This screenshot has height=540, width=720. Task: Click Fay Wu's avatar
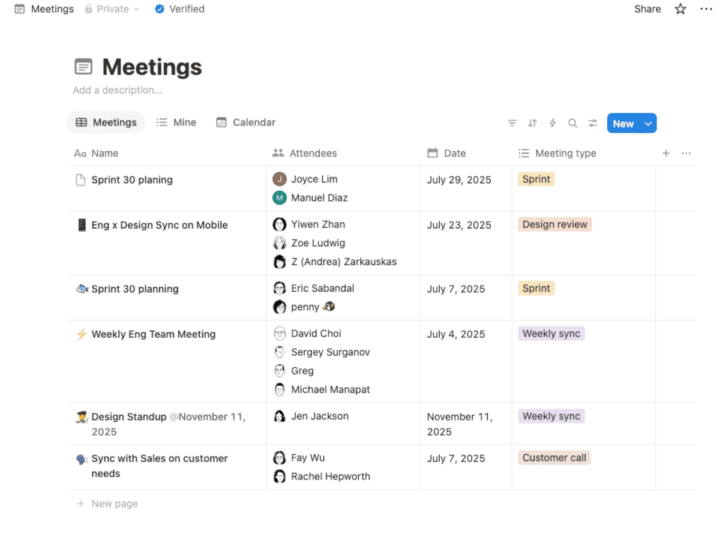(x=279, y=458)
